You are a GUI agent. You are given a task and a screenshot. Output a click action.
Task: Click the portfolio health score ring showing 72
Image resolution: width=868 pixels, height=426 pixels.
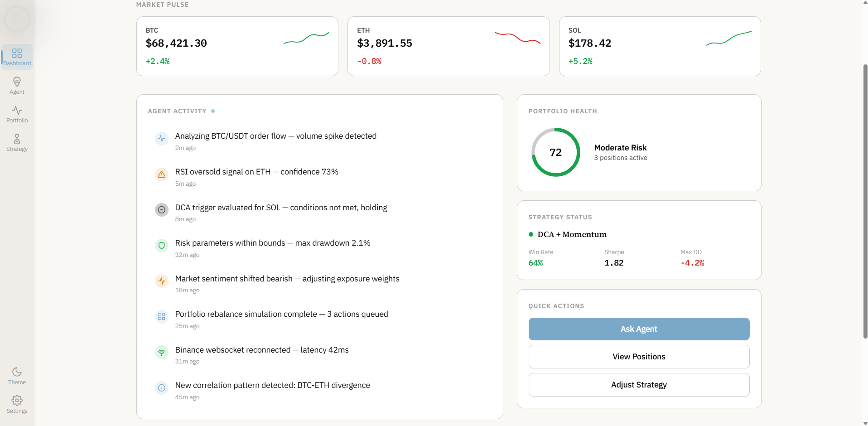click(555, 152)
